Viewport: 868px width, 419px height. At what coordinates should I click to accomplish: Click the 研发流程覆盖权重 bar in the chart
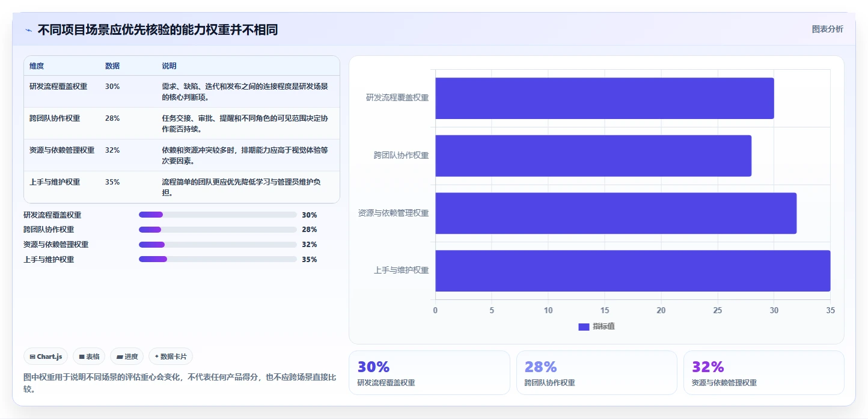(605, 98)
